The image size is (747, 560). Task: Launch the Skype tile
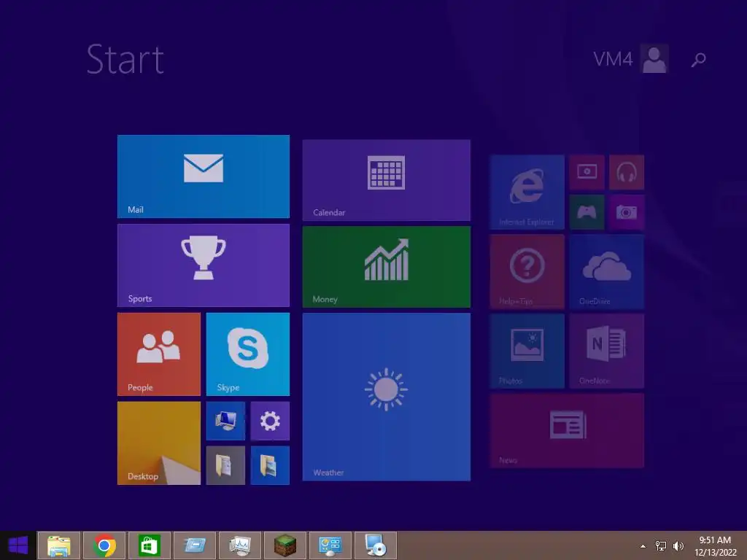click(248, 354)
